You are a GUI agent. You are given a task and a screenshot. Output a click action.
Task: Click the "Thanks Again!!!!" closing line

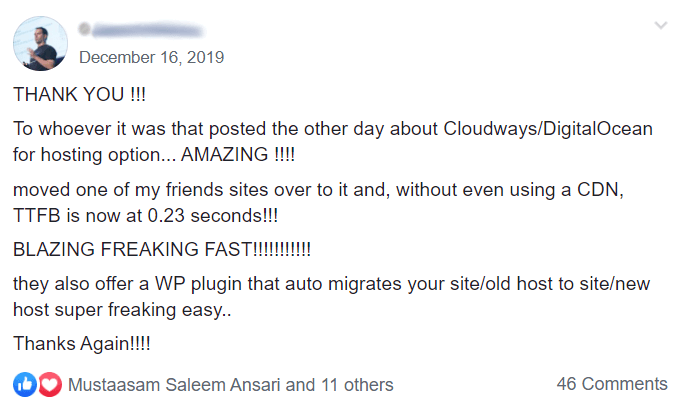(82, 343)
